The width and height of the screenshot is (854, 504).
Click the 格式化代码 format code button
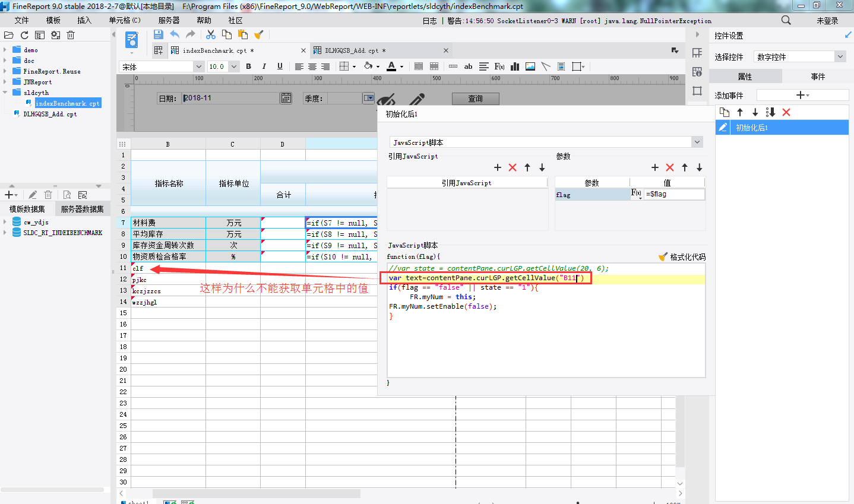[682, 257]
